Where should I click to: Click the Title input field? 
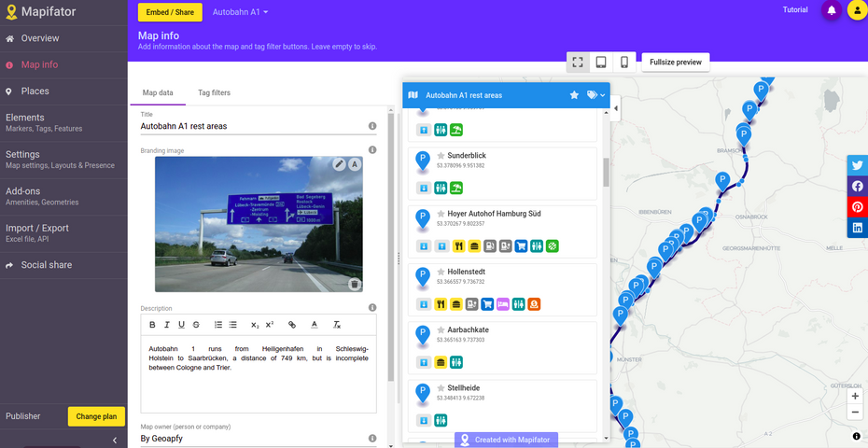coord(252,126)
